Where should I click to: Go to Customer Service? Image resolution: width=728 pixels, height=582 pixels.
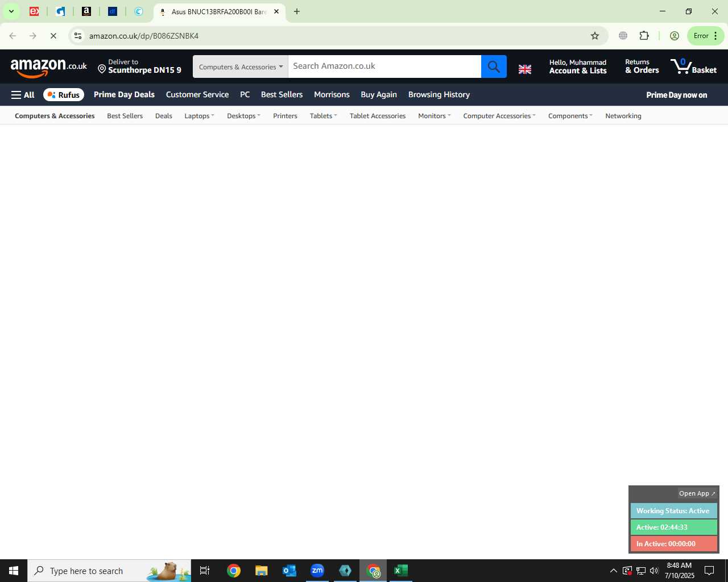coord(197,95)
